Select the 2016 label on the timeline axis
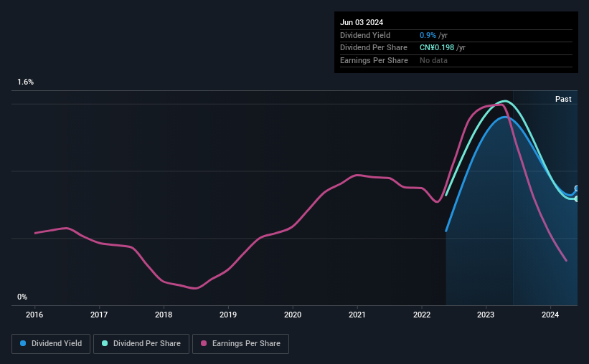The height and width of the screenshot is (364, 589). [x=34, y=315]
